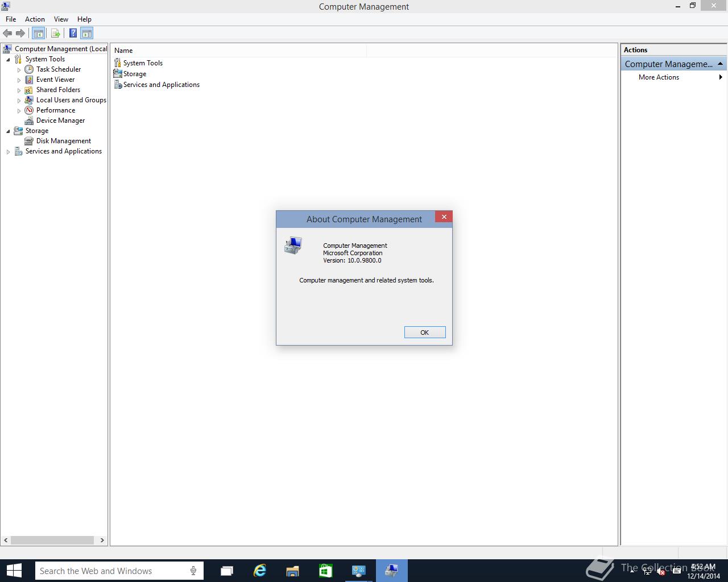728x582 pixels.
Task: Select 'System Tools' text in center list
Action: point(143,63)
